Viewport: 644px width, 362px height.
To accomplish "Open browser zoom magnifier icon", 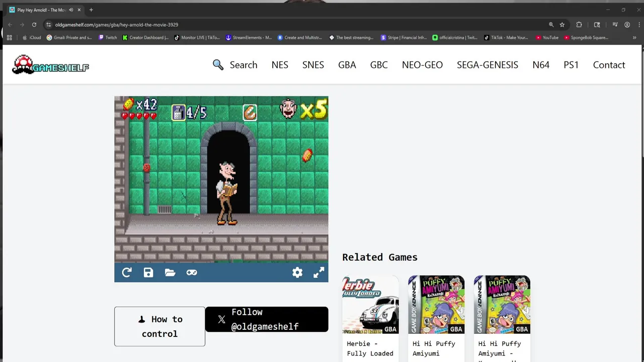I will [551, 25].
